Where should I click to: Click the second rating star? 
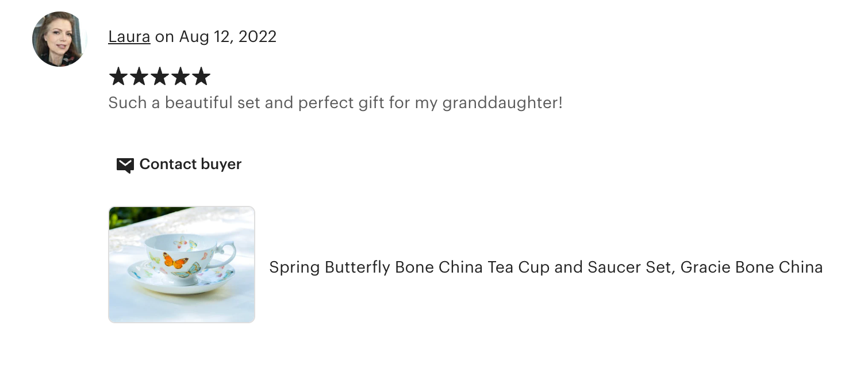(x=139, y=76)
